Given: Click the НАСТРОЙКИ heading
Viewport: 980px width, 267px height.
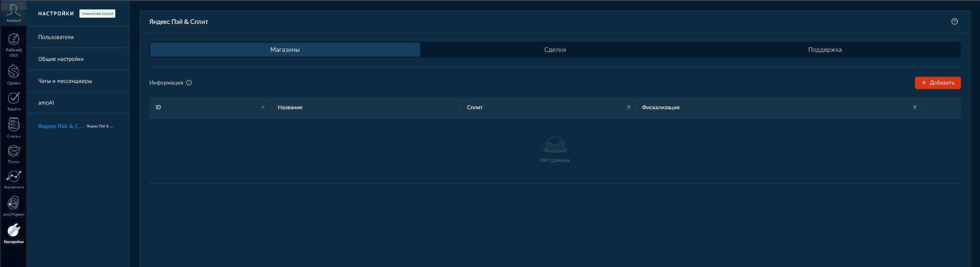Looking at the screenshot, I should point(56,13).
